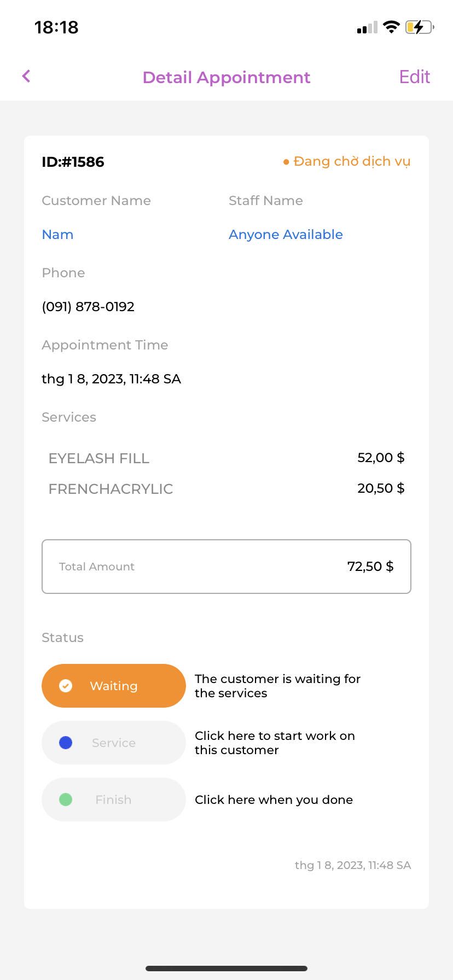Viewport: 453px width, 980px height.
Task: Select the Waiting status option
Action: [114, 686]
